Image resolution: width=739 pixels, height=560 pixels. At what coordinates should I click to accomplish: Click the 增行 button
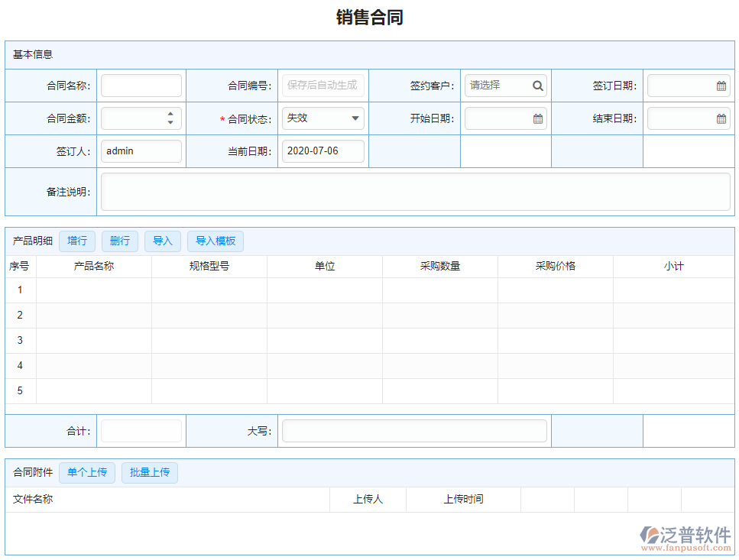(x=77, y=241)
